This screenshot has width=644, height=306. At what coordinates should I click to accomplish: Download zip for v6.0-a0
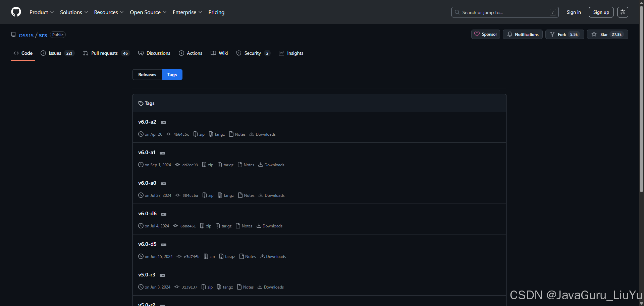pyautogui.click(x=208, y=195)
